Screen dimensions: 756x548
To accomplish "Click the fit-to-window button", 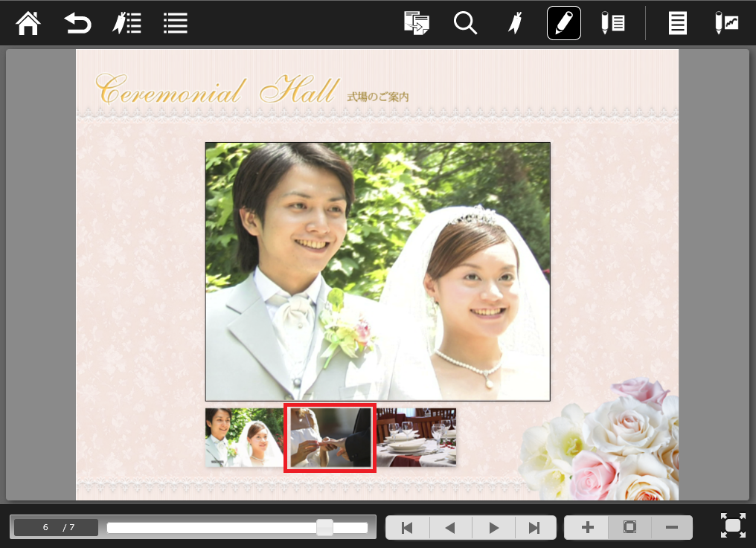I will [630, 528].
